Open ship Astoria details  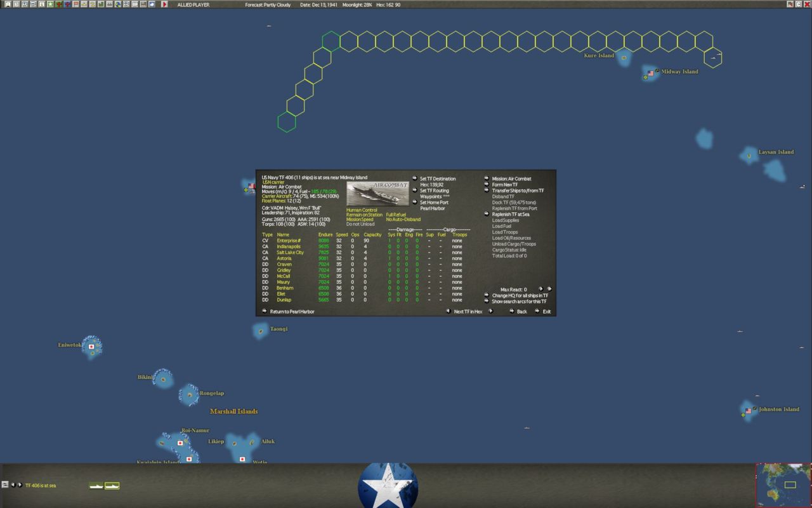(x=284, y=258)
